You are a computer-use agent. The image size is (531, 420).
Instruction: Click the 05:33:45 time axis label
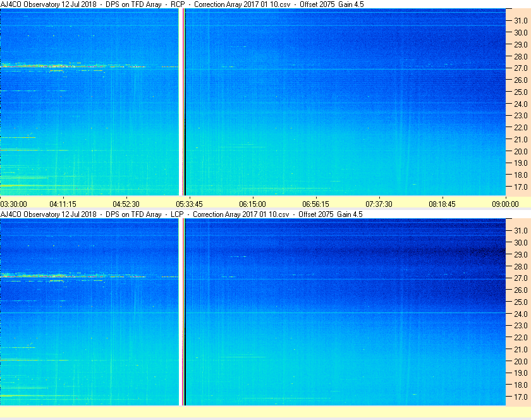(189, 204)
